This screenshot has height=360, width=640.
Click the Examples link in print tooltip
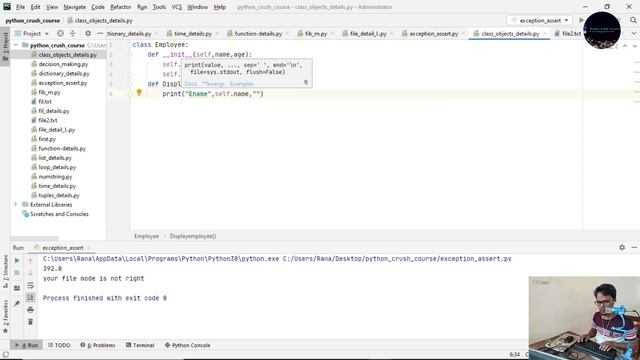point(242,84)
